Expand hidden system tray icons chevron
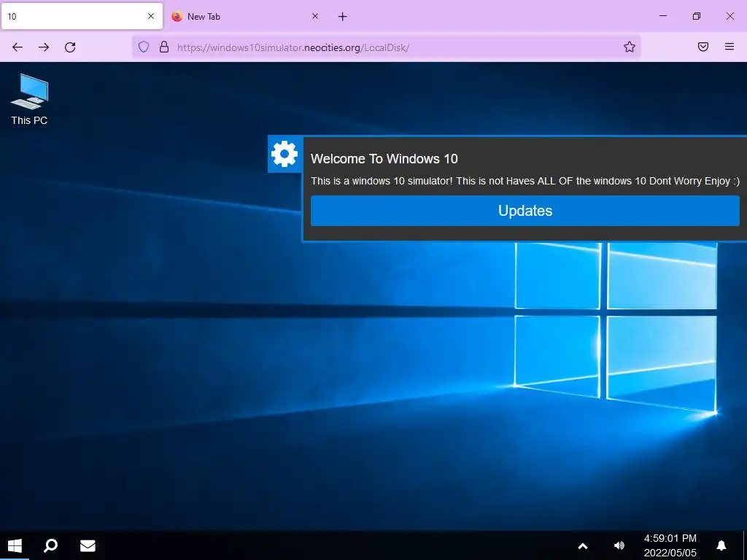 pyautogui.click(x=583, y=546)
